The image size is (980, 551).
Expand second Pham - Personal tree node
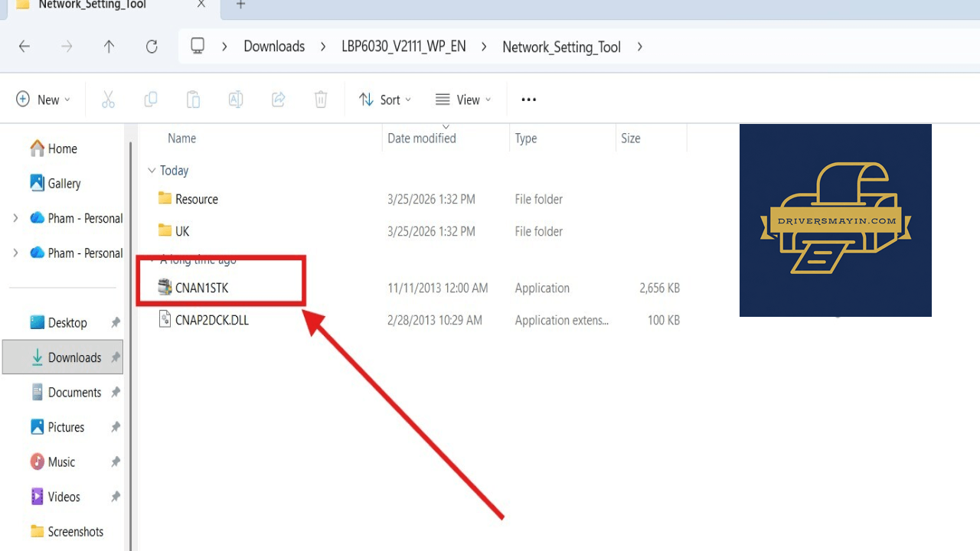tap(15, 253)
